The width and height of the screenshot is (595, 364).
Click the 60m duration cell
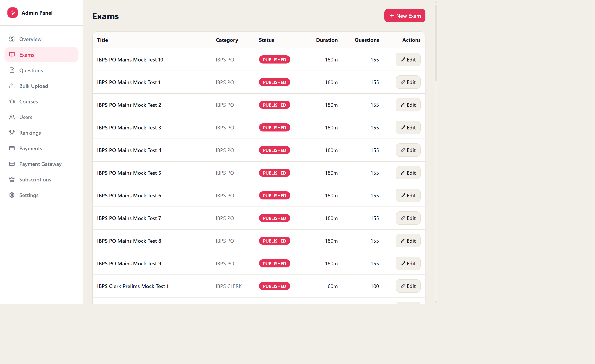332,286
